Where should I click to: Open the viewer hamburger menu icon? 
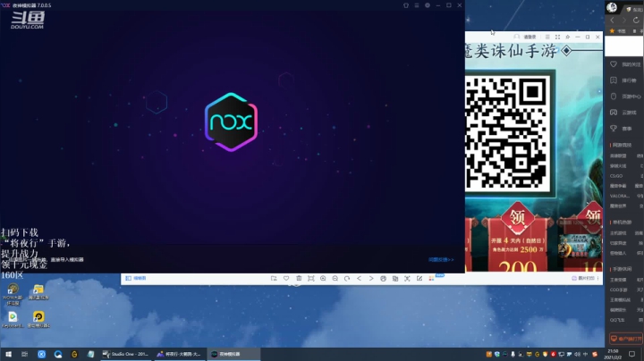click(x=547, y=37)
